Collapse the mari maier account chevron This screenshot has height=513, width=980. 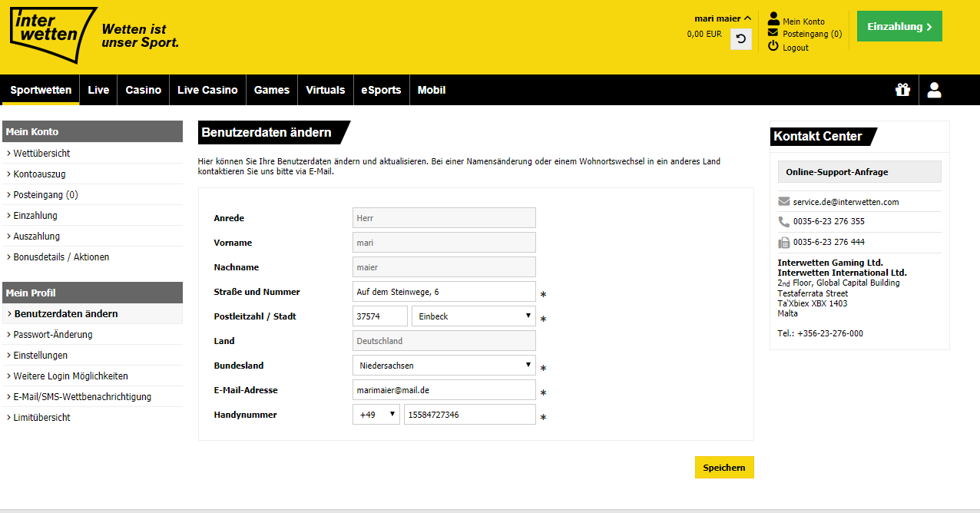point(747,18)
